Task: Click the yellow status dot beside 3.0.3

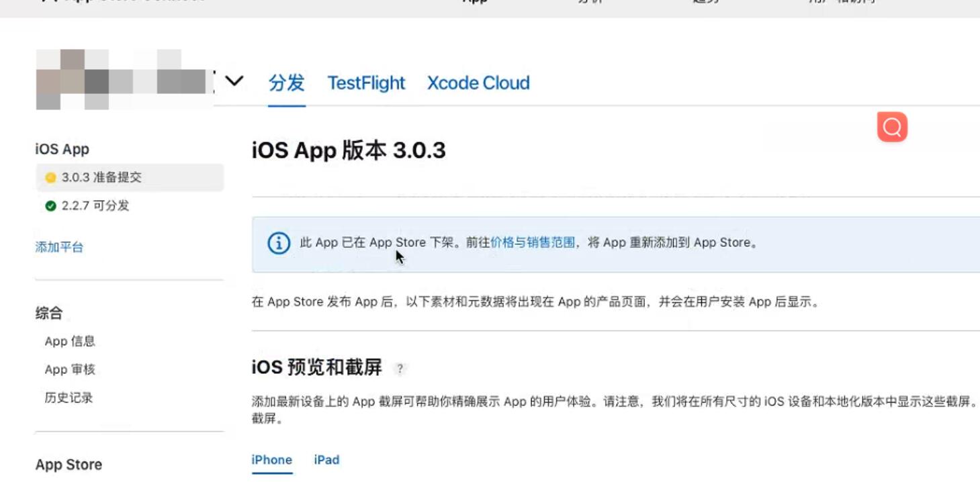Action: tap(50, 178)
